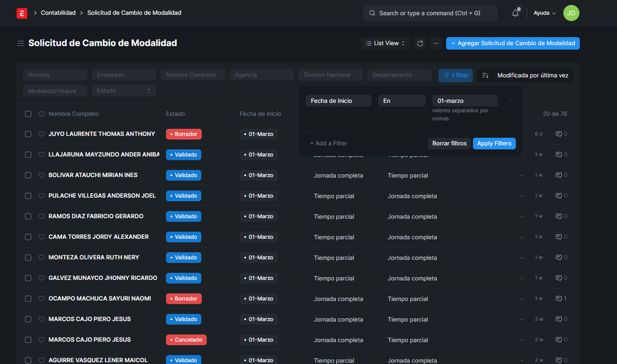Select checkbox for BOLIVAR ATAUCHI MIRIAN INES
This screenshot has width=617, height=364.
click(28, 175)
